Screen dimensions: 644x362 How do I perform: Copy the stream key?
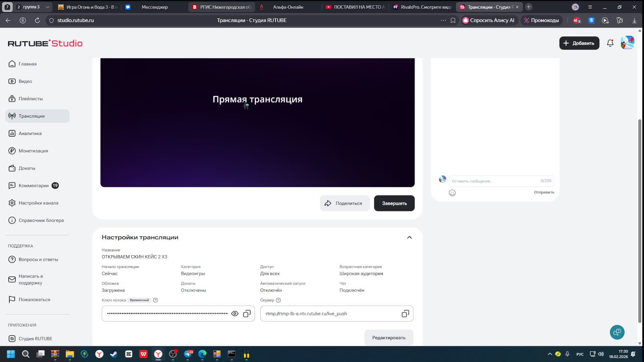coord(247,313)
